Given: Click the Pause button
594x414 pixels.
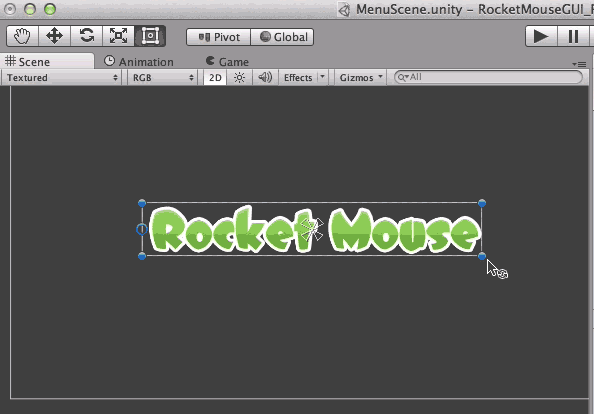Looking at the screenshot, I should pos(573,36).
